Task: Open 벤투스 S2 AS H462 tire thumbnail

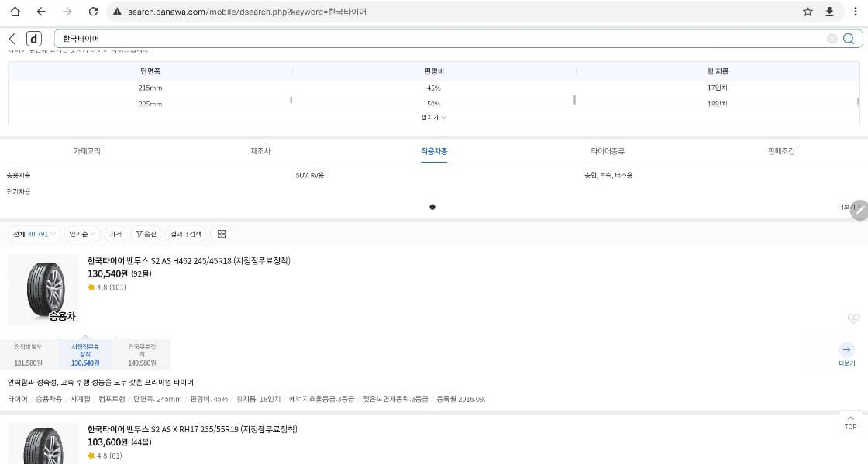Action: 43,289
